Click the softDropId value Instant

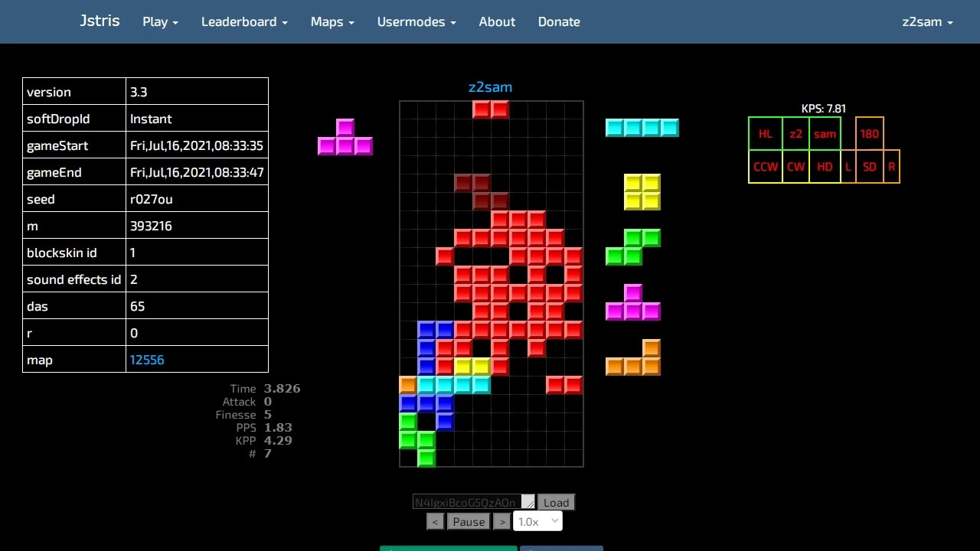[151, 119]
